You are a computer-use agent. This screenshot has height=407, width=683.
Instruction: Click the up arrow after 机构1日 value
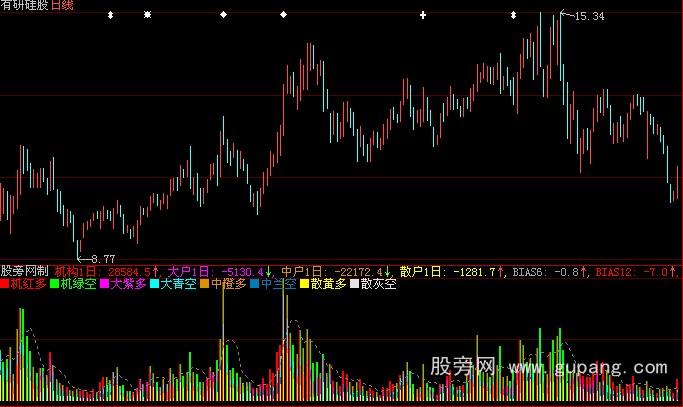coord(155,272)
